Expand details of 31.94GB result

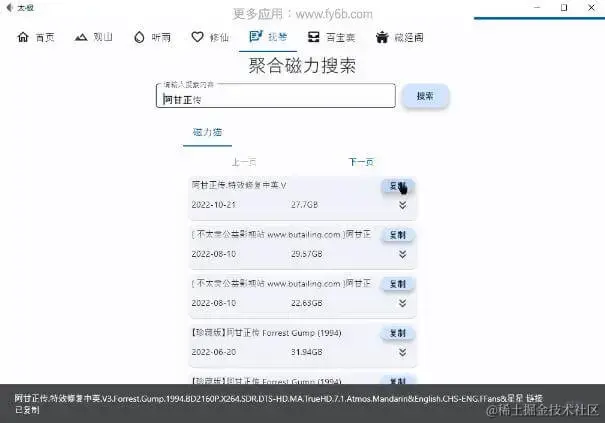(402, 352)
